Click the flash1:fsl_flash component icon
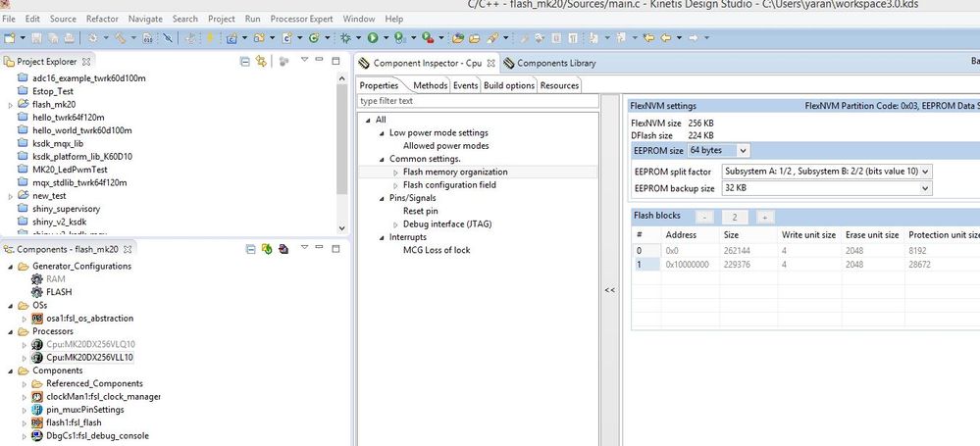The height and width of the screenshot is (446, 980). pyautogui.click(x=37, y=422)
